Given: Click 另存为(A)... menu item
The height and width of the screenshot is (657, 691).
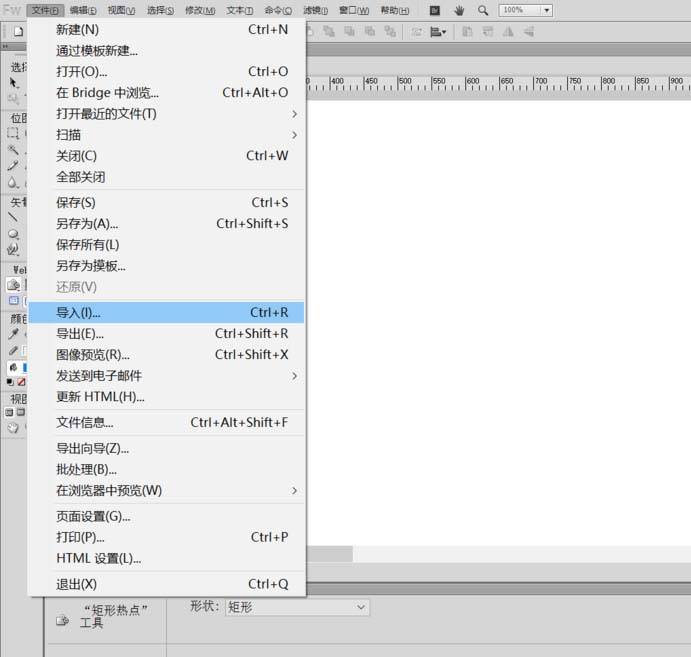Looking at the screenshot, I should [87, 224].
